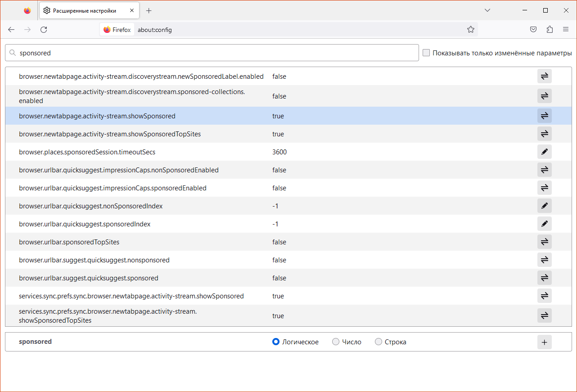This screenshot has height=392, width=577.
Task: Edit the browser.places.sponsoredSession.timeoutSecs value
Action: (x=544, y=152)
